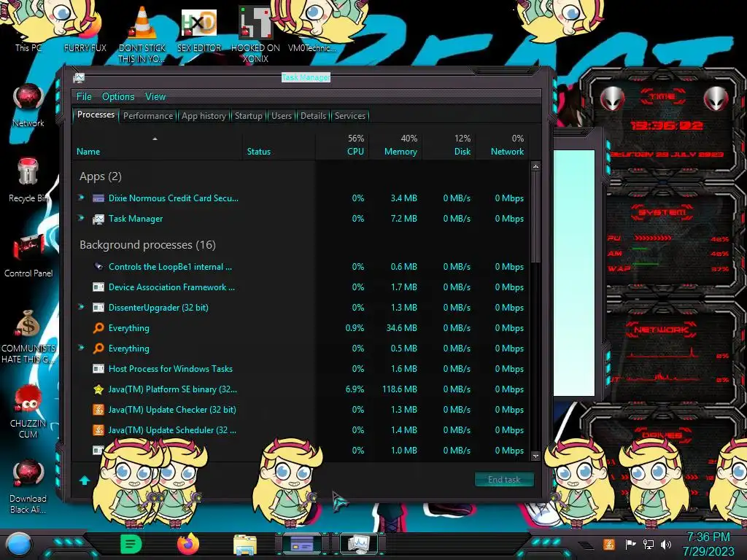The image size is (747, 560).
Task: Click the Start orb on the taskbar
Action: coord(18,545)
